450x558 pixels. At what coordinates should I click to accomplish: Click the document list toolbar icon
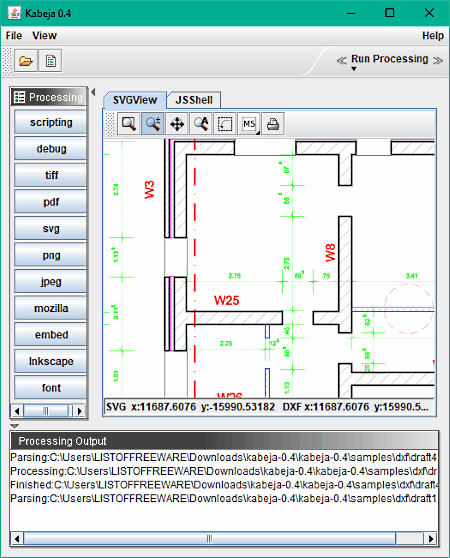tap(51, 61)
